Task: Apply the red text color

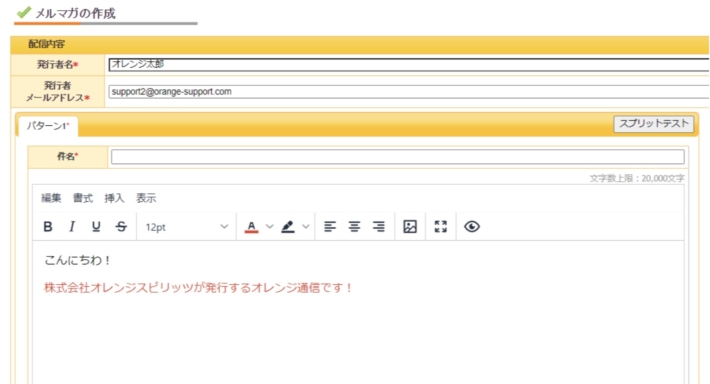Action: [251, 226]
